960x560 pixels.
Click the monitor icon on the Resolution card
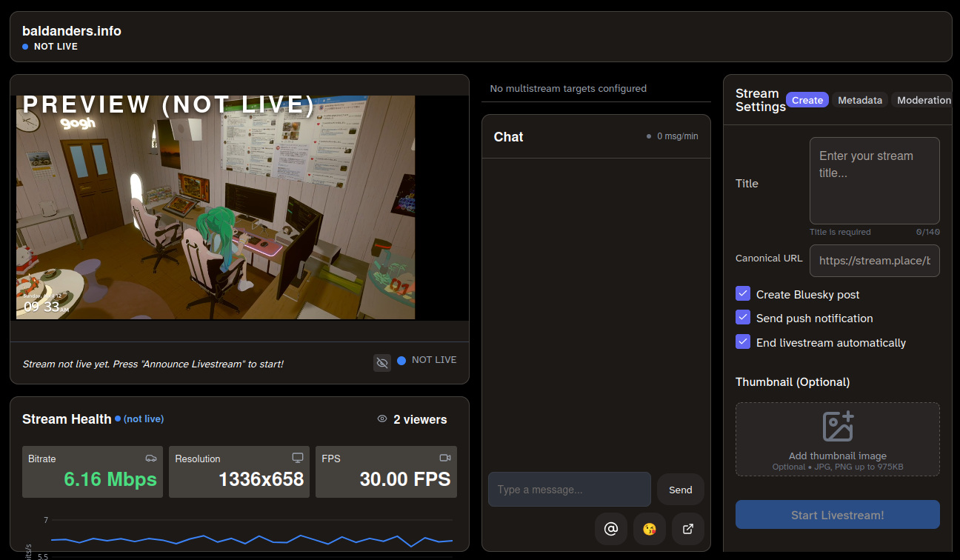click(298, 458)
